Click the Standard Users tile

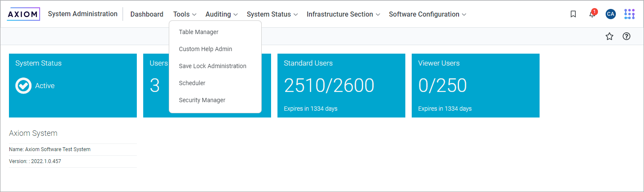341,85
